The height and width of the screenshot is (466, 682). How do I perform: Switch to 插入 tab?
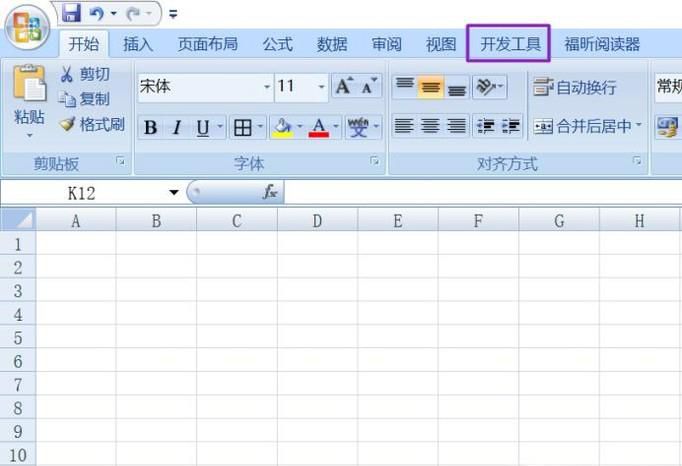(x=138, y=44)
